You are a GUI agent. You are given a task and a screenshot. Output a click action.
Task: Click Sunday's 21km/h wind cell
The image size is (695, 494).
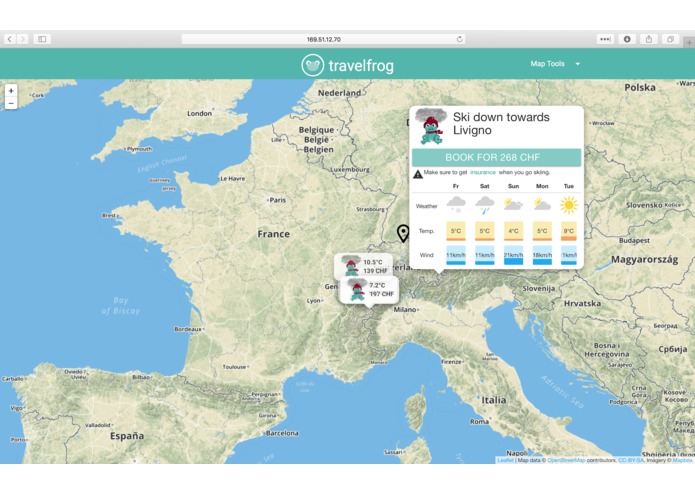513,255
